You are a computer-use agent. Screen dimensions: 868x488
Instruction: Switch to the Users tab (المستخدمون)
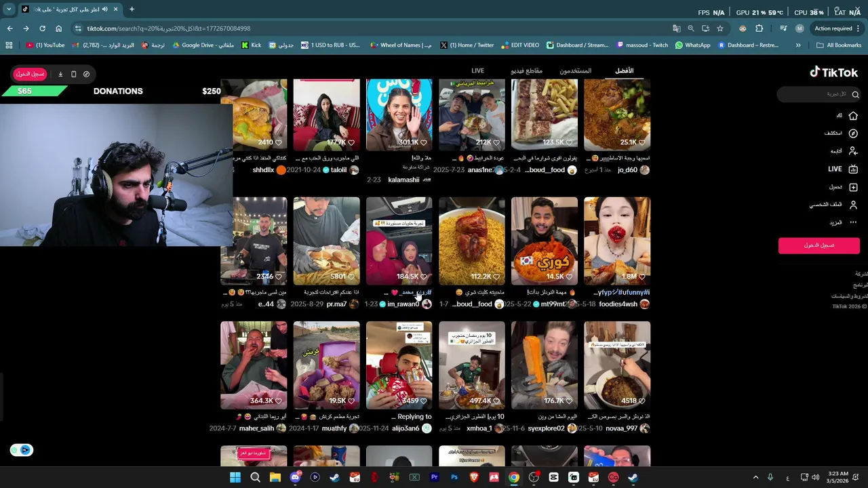click(575, 70)
